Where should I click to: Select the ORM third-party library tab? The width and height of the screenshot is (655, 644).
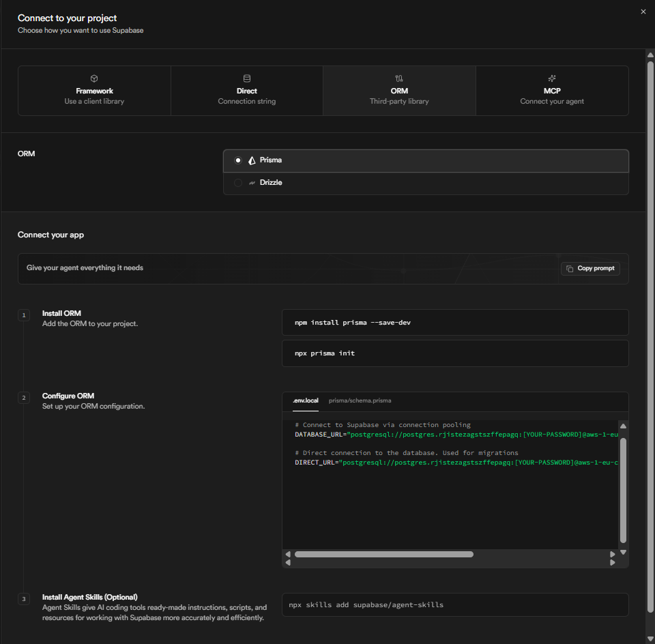[399, 91]
